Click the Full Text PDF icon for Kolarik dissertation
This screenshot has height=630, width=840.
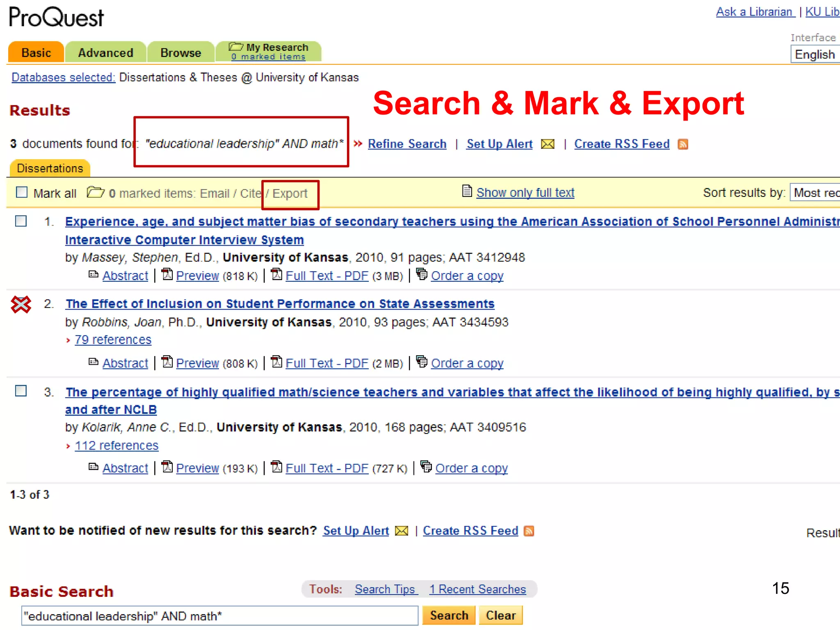tap(277, 466)
